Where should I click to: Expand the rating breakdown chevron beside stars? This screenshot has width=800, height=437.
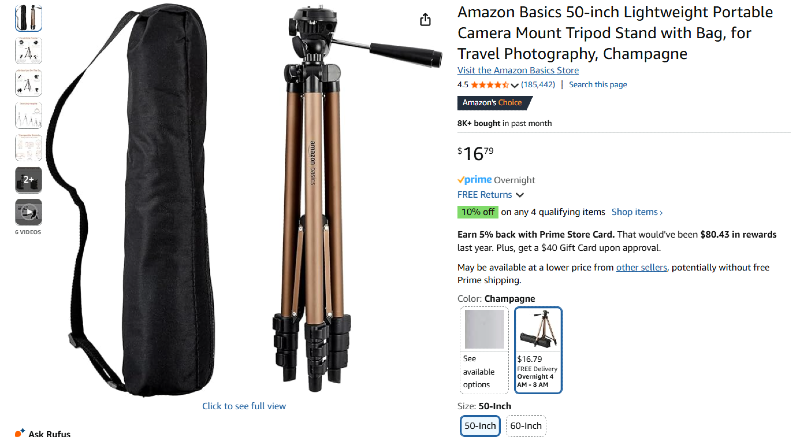(x=516, y=85)
